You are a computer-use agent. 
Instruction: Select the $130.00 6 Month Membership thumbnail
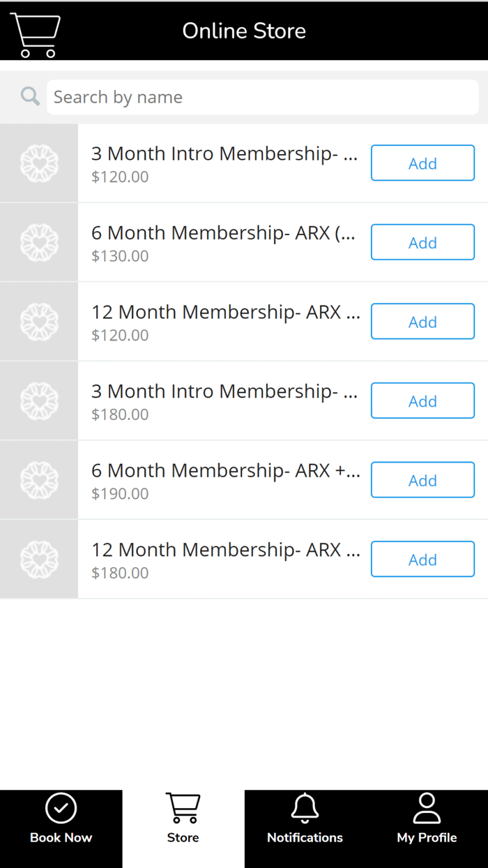pyautogui.click(x=39, y=242)
